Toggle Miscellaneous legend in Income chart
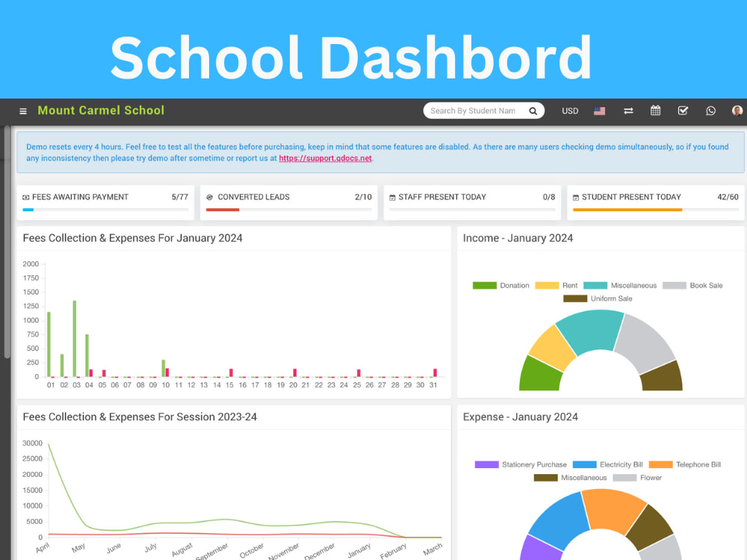The image size is (747, 560). (620, 285)
